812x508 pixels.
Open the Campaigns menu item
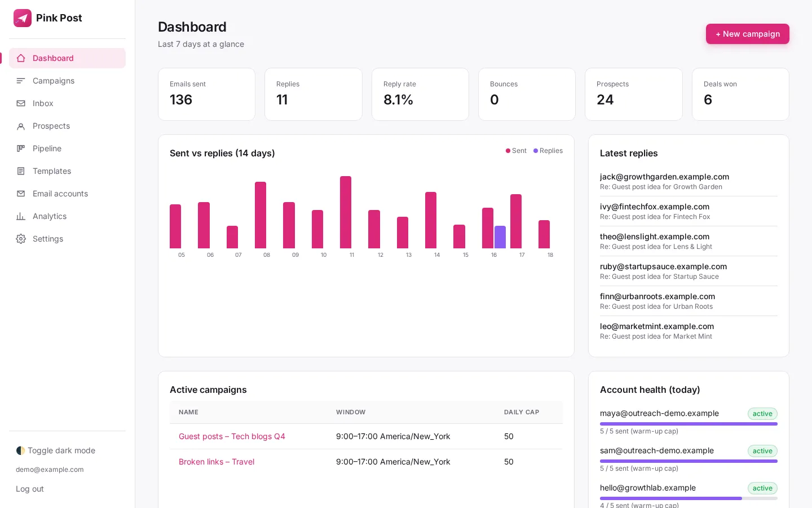(x=67, y=81)
